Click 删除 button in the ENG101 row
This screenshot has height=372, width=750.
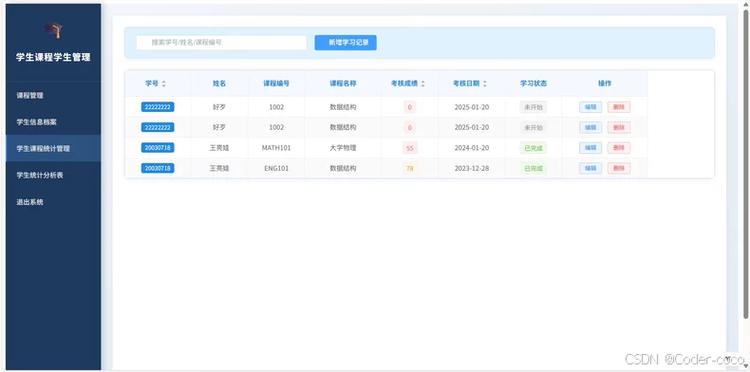tap(619, 168)
